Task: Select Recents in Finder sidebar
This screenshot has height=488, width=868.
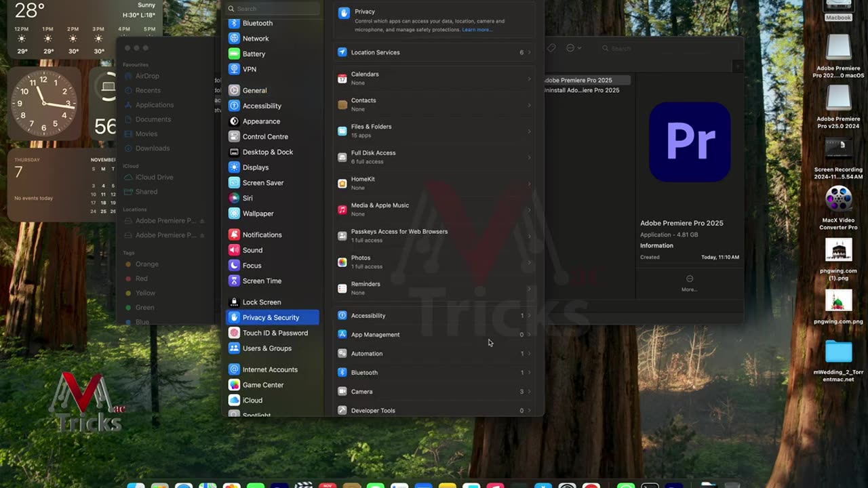Action: (x=143, y=90)
